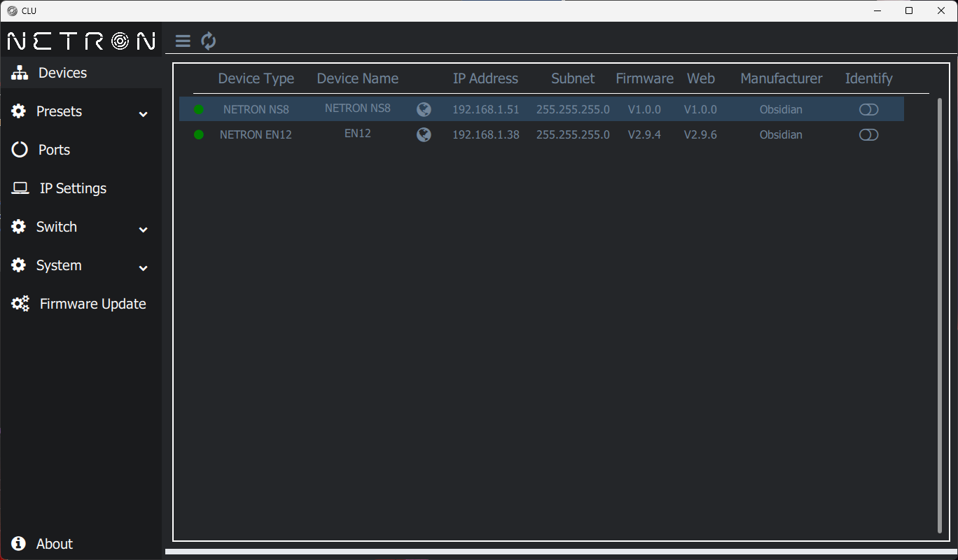
Task: Expand the System submenu chevron
Action: tap(144, 268)
